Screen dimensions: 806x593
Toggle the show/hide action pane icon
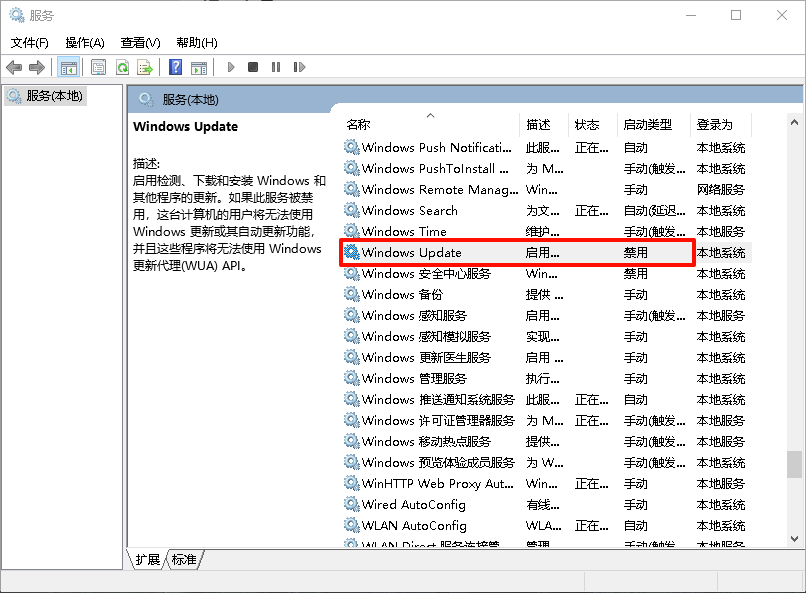(x=199, y=67)
